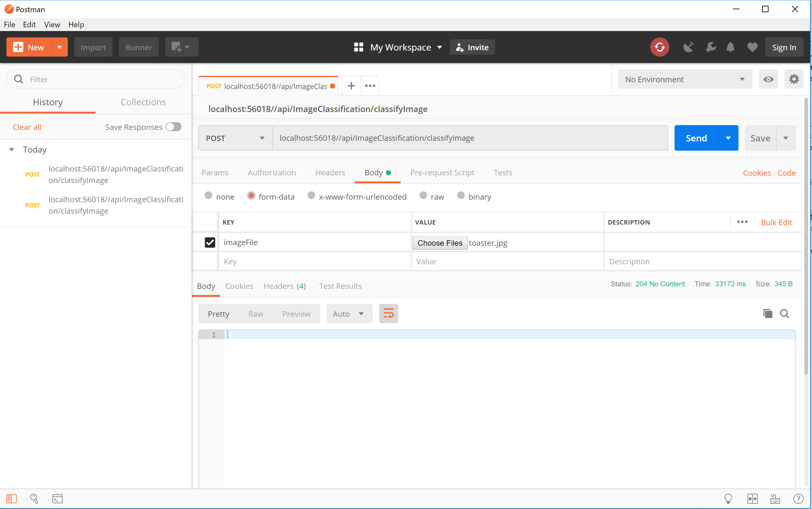Toggle the sidebar icon in status bar
Screen dimensions: 812x509
pos(12,498)
